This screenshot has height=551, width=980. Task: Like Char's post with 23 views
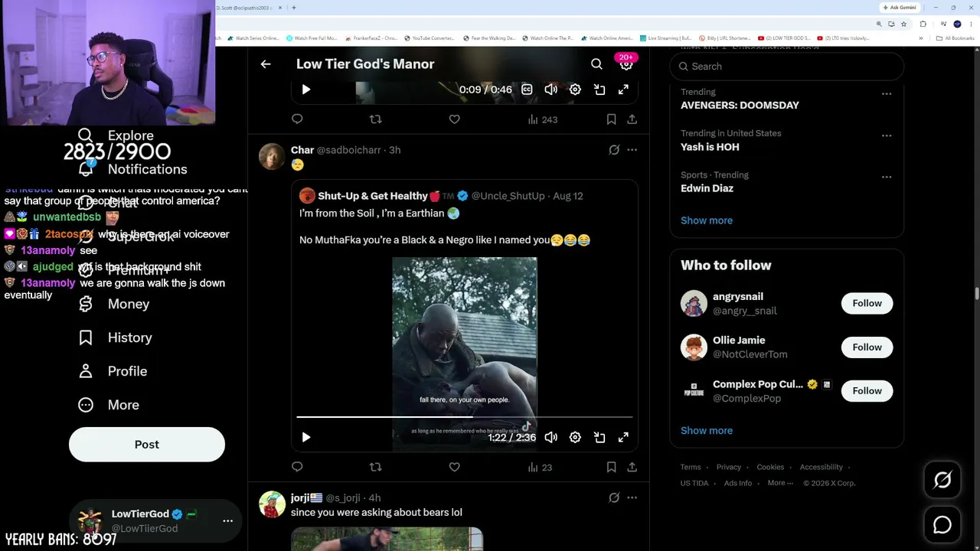454,467
